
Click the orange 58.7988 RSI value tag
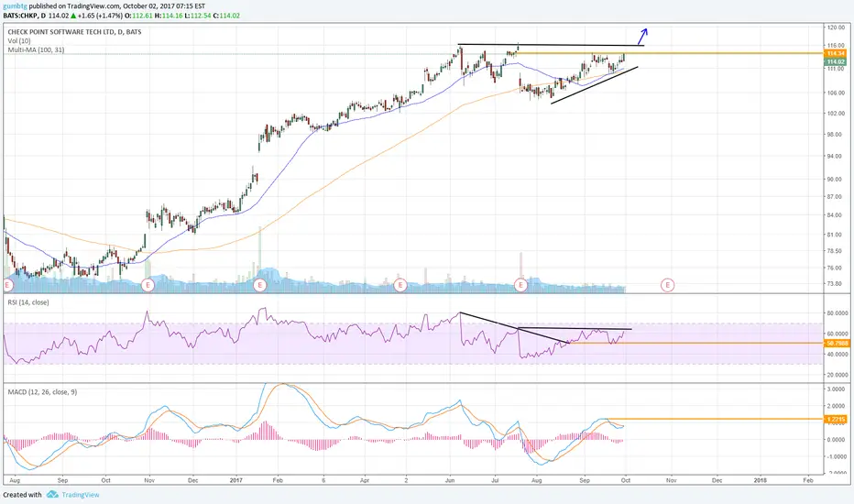pyautogui.click(x=838, y=344)
